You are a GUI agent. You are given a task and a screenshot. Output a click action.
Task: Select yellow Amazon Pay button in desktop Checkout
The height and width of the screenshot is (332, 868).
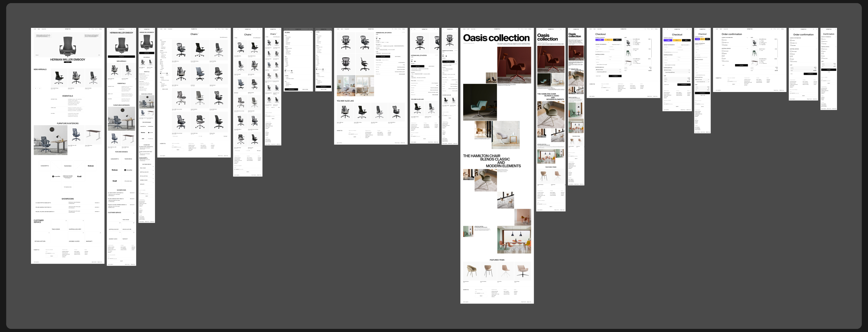coord(608,40)
